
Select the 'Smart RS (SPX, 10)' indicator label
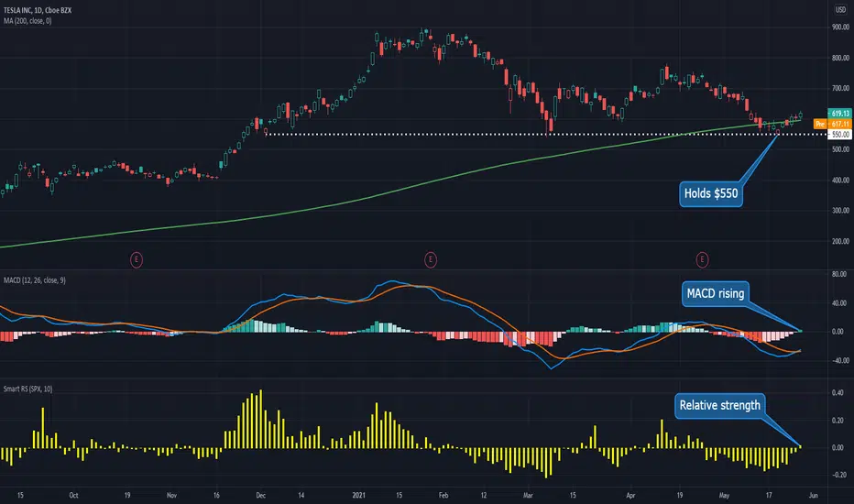[27, 389]
